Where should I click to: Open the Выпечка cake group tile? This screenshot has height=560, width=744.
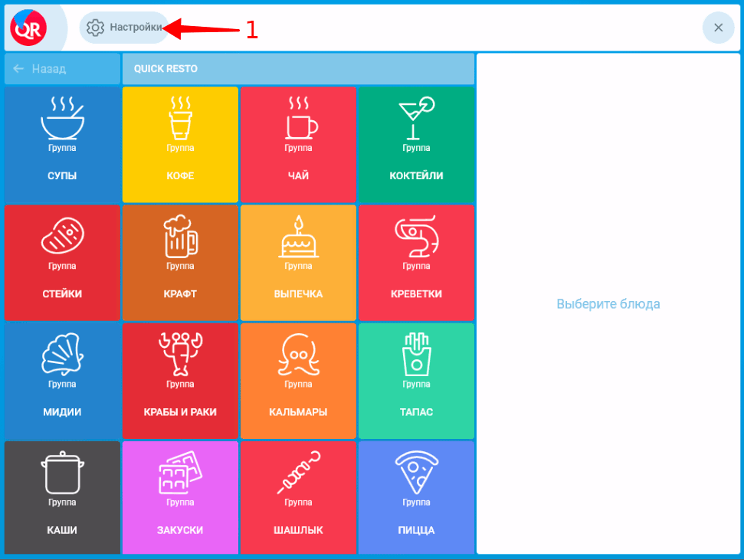[299, 263]
